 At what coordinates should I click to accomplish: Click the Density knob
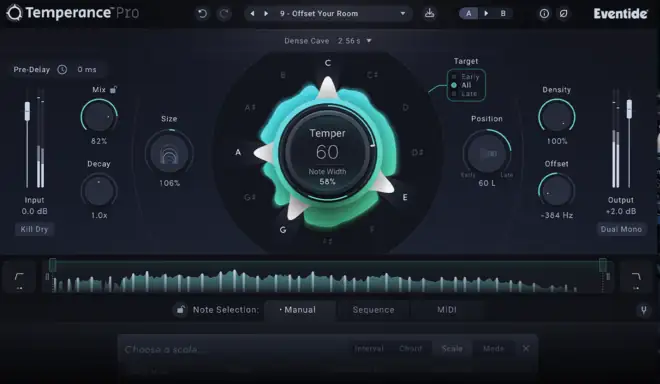(556, 117)
